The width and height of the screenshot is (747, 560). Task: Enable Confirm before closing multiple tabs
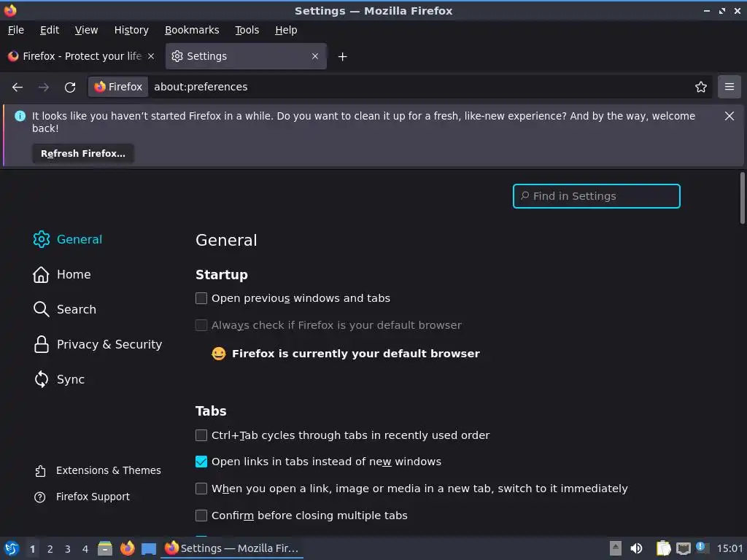click(x=201, y=516)
